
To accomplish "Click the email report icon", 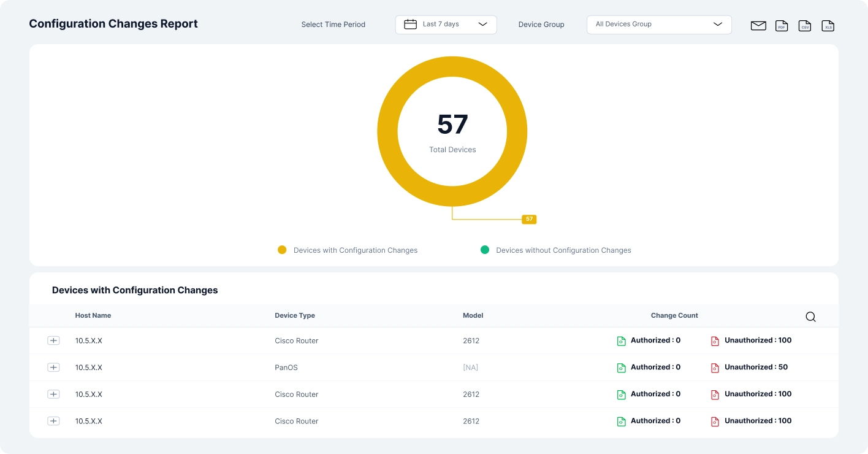I will click(x=758, y=26).
